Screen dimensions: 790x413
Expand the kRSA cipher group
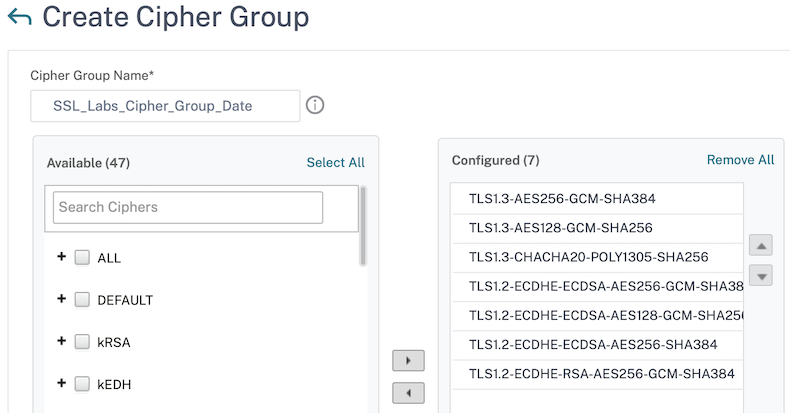tap(62, 341)
